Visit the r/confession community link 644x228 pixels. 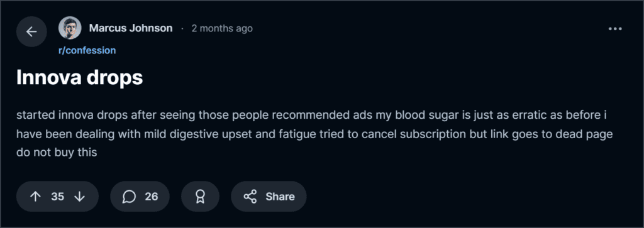(x=87, y=50)
